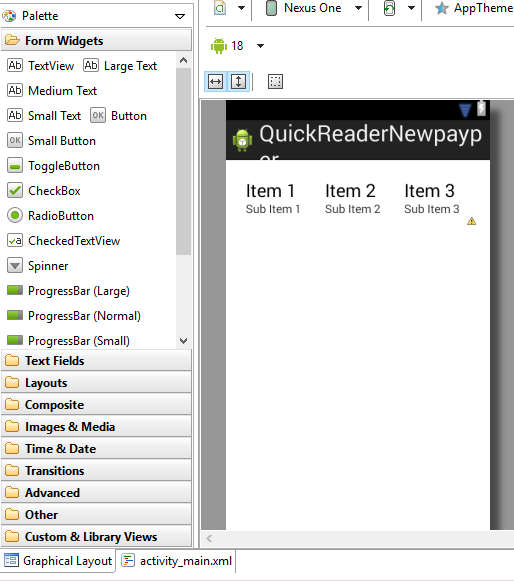
Task: Select the CheckedTextView widget
Action: click(x=63, y=240)
